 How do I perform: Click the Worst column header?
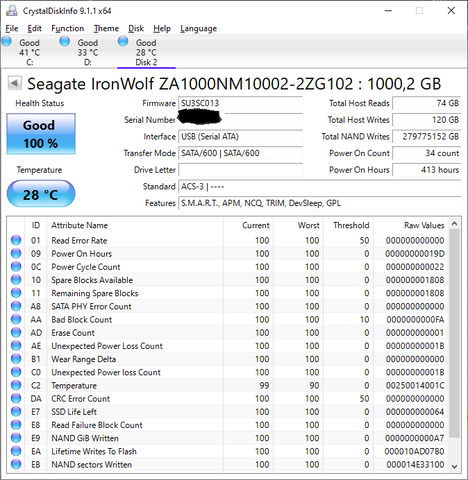(x=299, y=225)
